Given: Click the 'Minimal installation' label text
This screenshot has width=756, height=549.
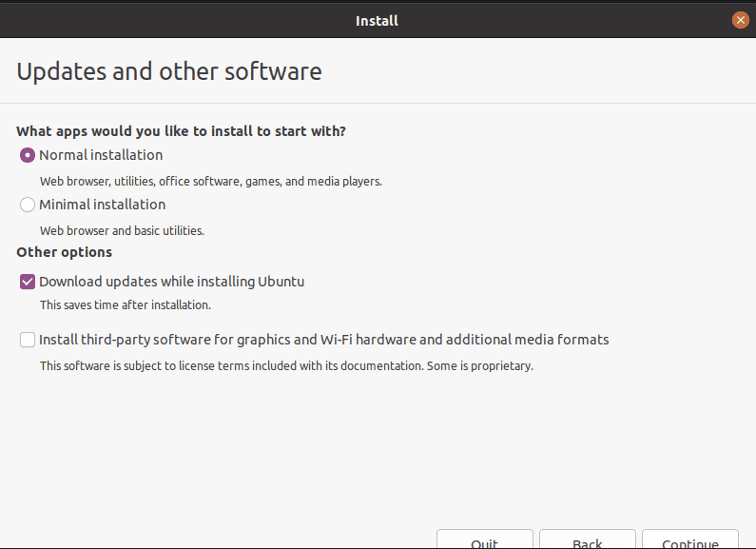Looking at the screenshot, I should [102, 205].
